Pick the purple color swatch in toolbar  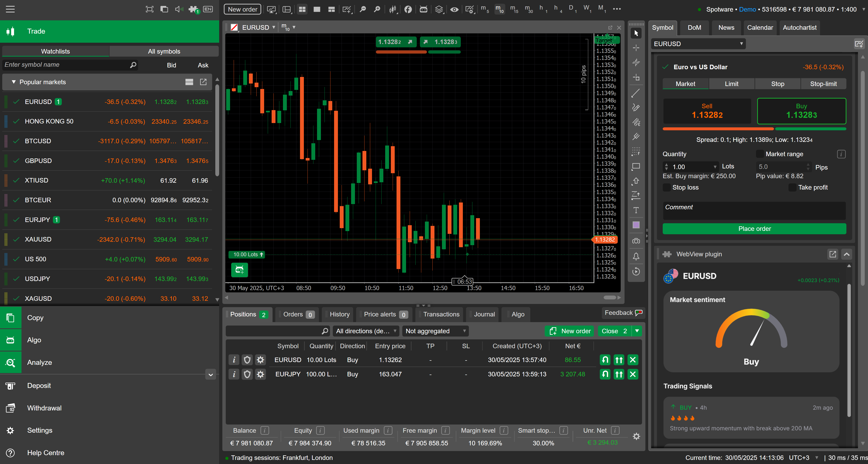click(x=636, y=225)
